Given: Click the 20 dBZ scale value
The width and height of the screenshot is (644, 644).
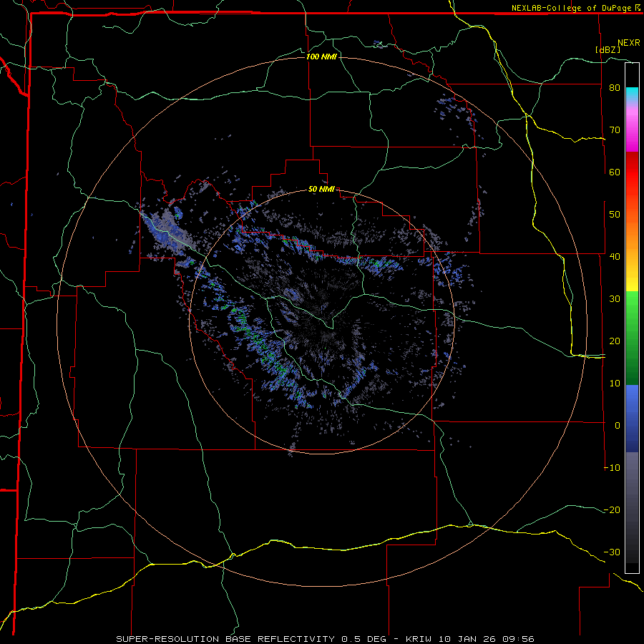Looking at the screenshot, I should 615,341.
